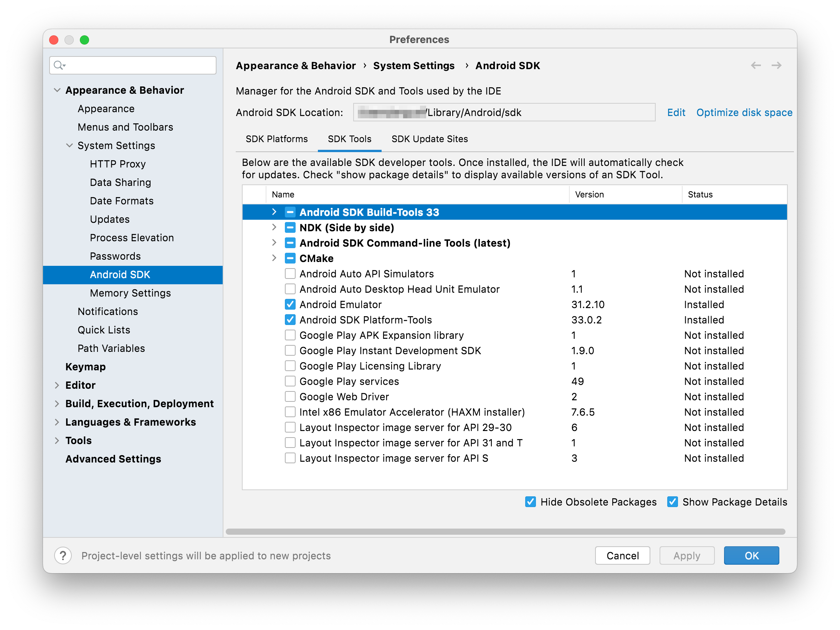This screenshot has height=630, width=840.
Task: Click the NDK (Side by side) partial-selection icon
Action: tap(290, 227)
